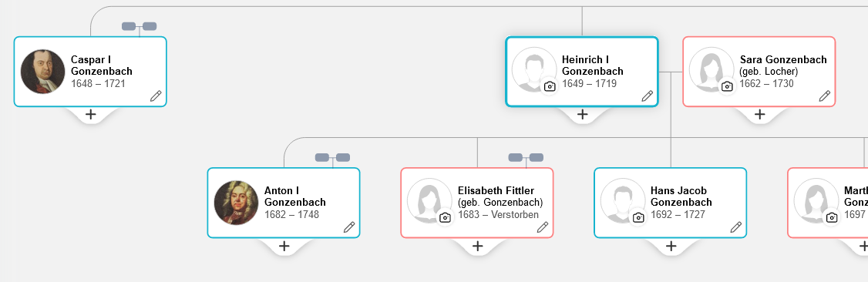Upload photo for Elisabeth Fittler using camera icon

click(x=445, y=218)
